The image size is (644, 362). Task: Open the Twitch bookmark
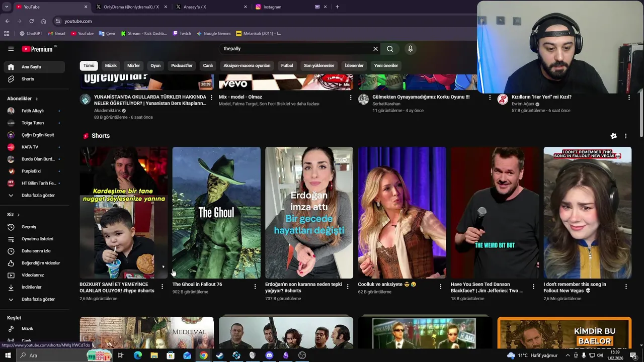pos(182,34)
